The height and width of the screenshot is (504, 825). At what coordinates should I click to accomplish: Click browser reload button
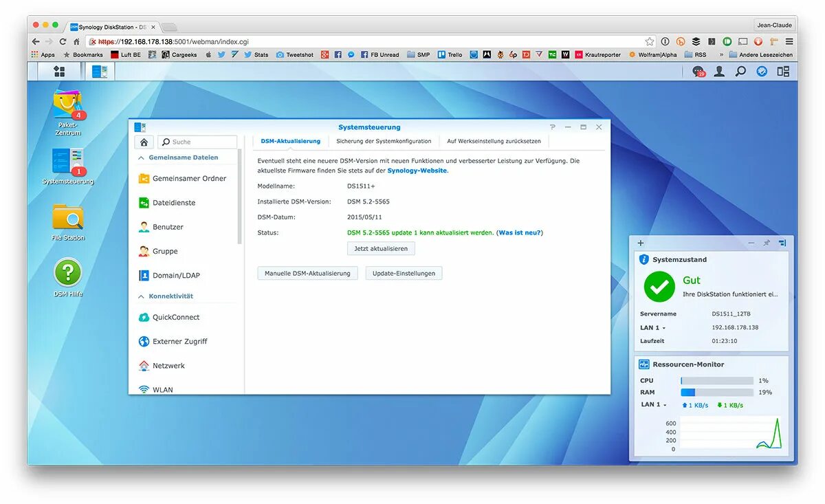coord(63,41)
